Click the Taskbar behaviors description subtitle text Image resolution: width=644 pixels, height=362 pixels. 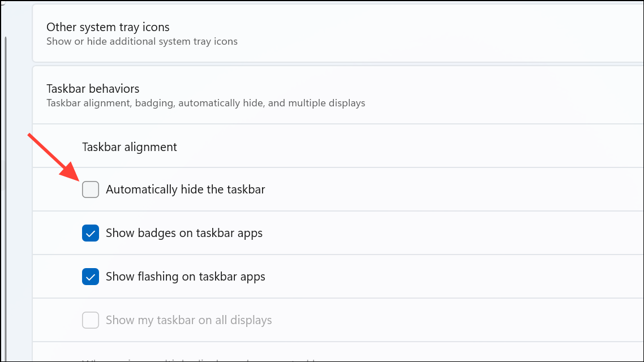[205, 103]
